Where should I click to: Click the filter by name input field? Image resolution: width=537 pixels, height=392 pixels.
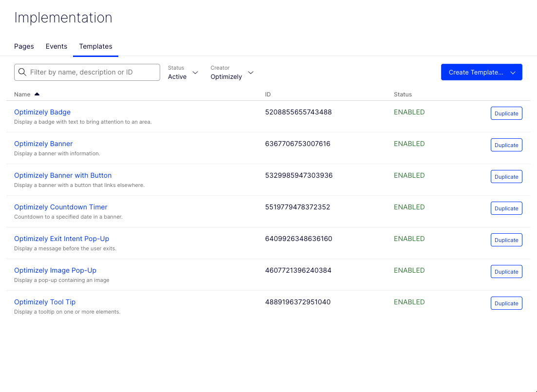93,72
